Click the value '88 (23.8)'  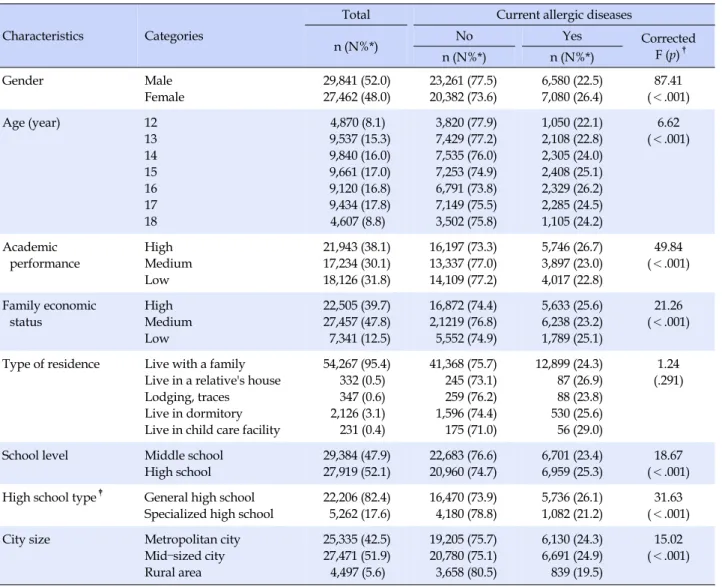(579, 397)
